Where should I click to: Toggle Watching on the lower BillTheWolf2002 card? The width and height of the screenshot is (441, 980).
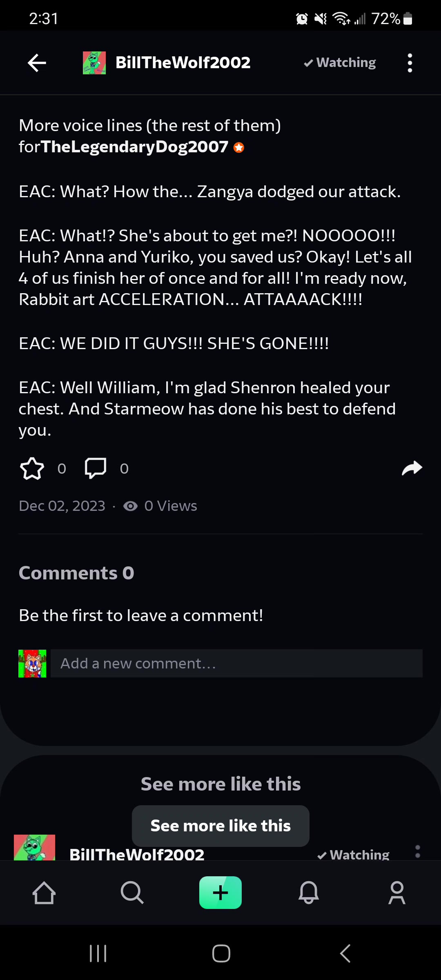point(353,854)
